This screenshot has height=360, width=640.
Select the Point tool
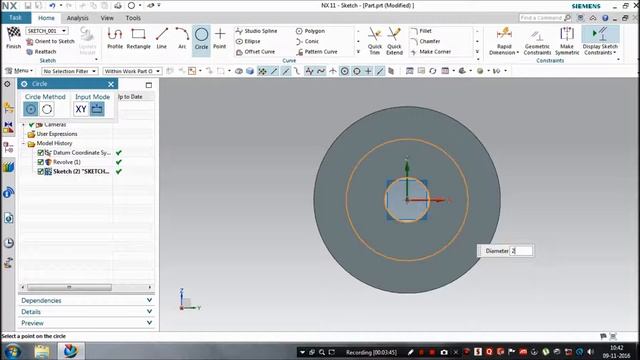tap(220, 38)
